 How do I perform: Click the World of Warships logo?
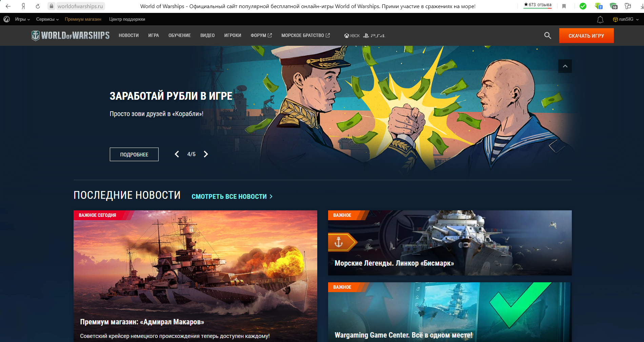71,35
